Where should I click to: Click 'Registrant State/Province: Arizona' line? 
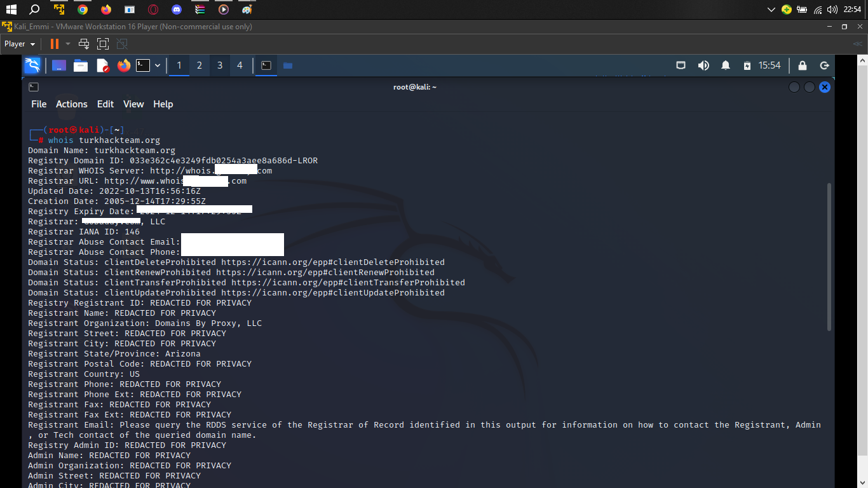point(114,354)
